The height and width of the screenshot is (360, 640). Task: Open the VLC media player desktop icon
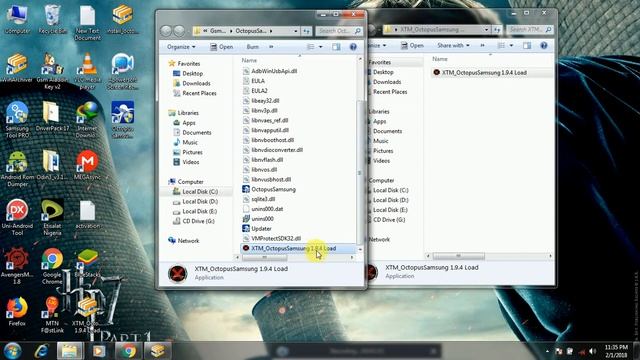pos(87,70)
